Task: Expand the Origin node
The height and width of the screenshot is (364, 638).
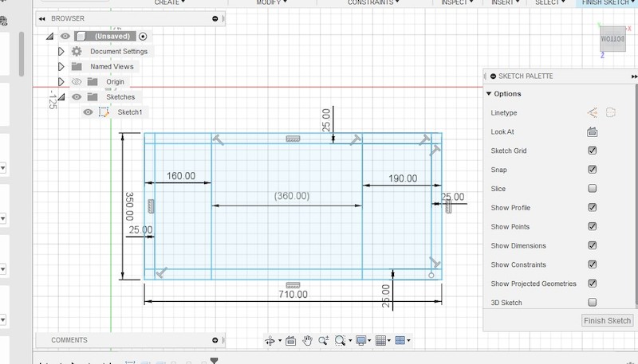Action: pos(61,82)
